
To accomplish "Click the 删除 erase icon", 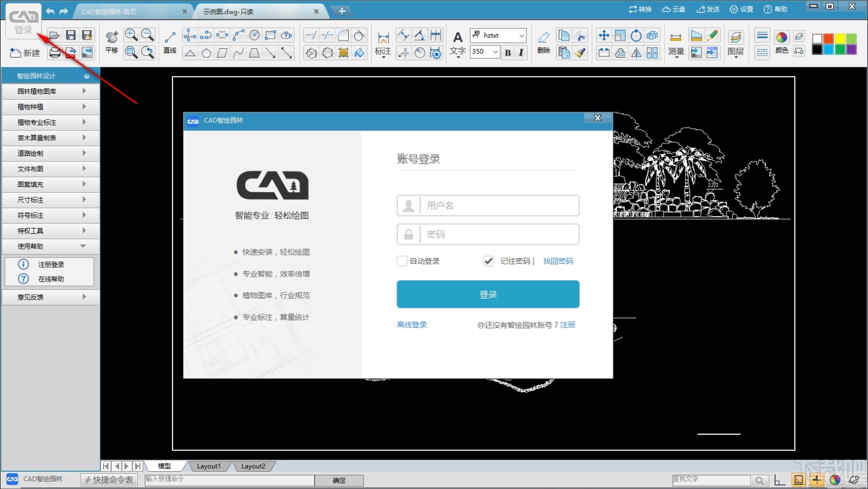I will [x=543, y=42].
